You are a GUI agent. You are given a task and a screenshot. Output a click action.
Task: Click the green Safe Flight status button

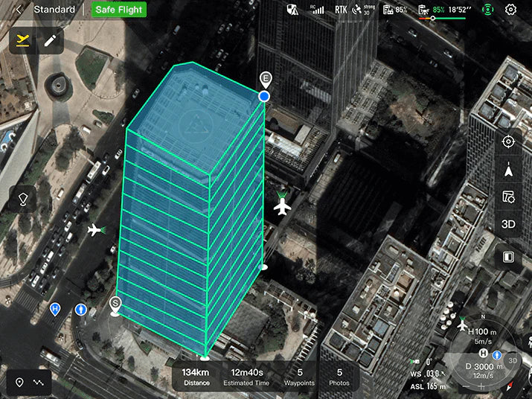click(x=119, y=10)
